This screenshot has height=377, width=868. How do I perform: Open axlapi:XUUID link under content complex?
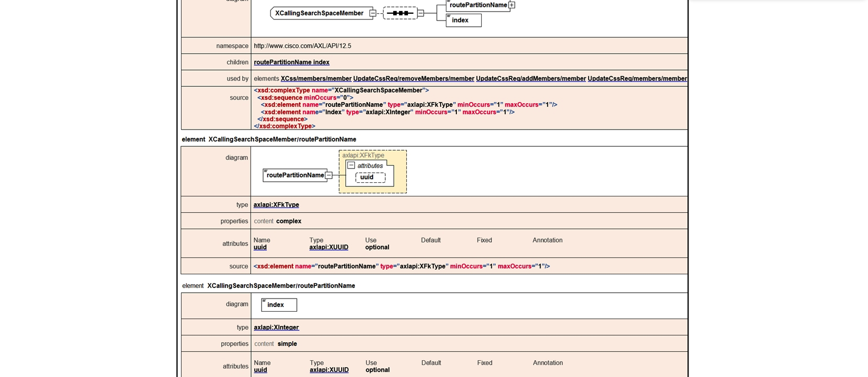(328, 247)
